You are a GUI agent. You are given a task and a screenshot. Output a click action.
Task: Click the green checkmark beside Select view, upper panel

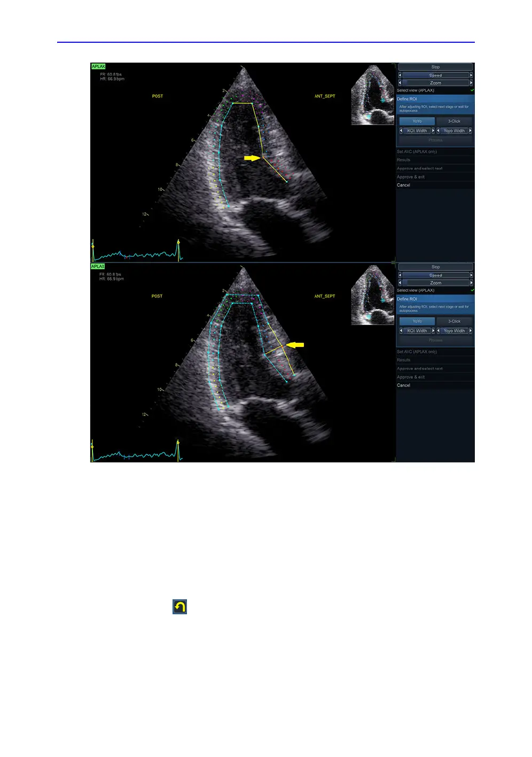472,90
